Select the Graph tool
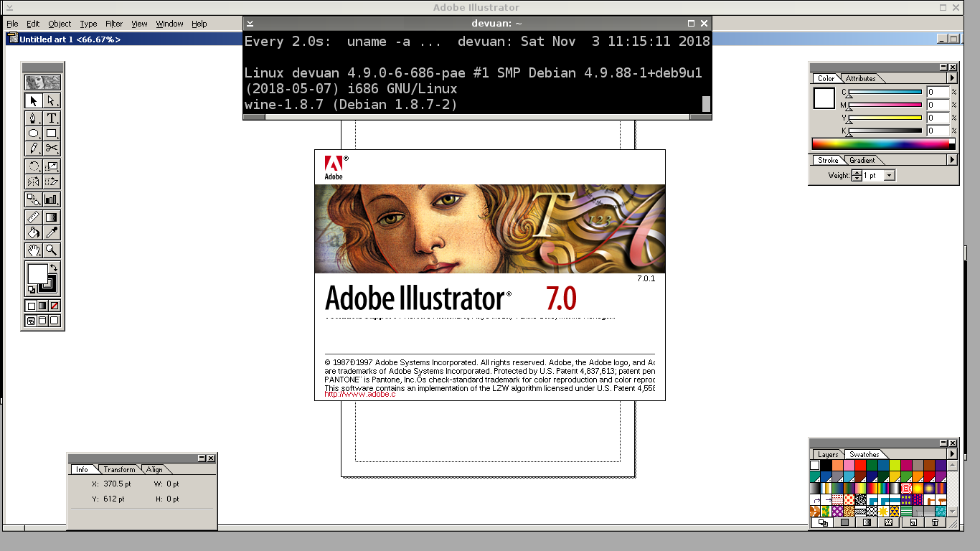Image resolution: width=980 pixels, height=551 pixels. coord(52,199)
